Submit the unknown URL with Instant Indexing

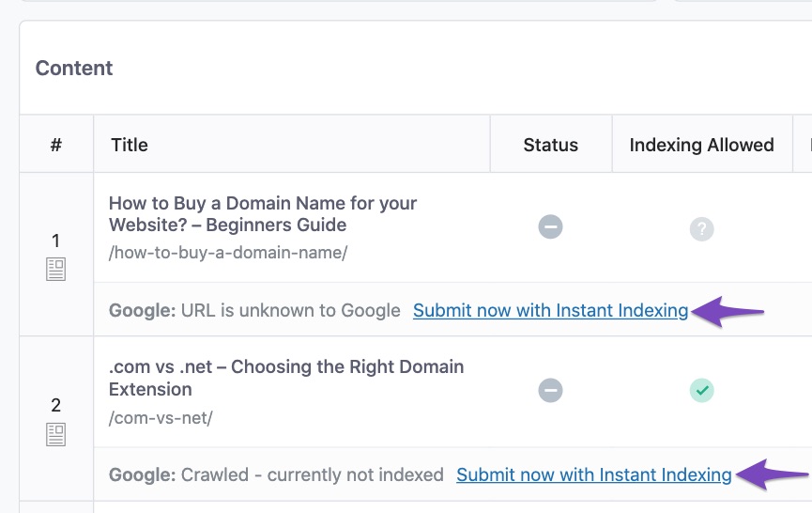[550, 310]
